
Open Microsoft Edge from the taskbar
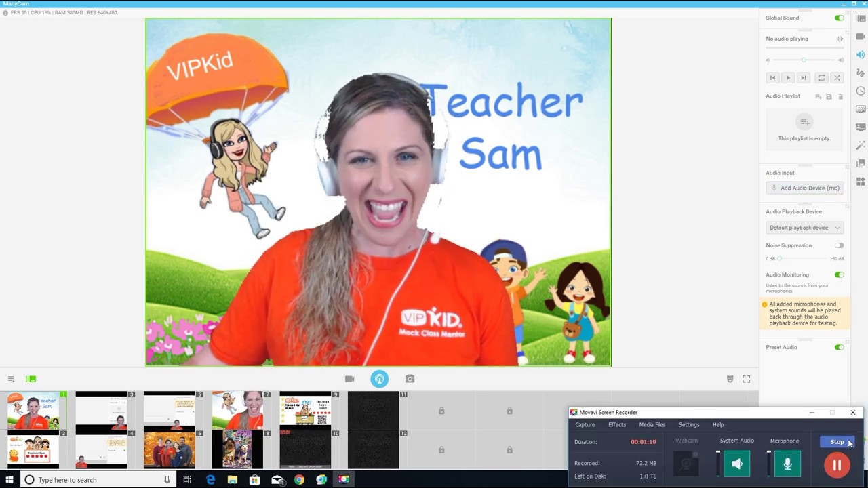(210, 480)
